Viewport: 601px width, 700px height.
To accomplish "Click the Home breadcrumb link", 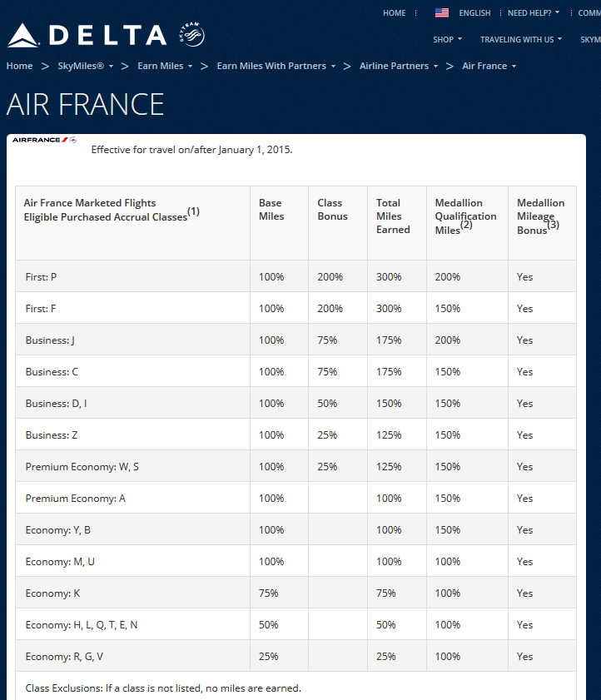I will 18,66.
